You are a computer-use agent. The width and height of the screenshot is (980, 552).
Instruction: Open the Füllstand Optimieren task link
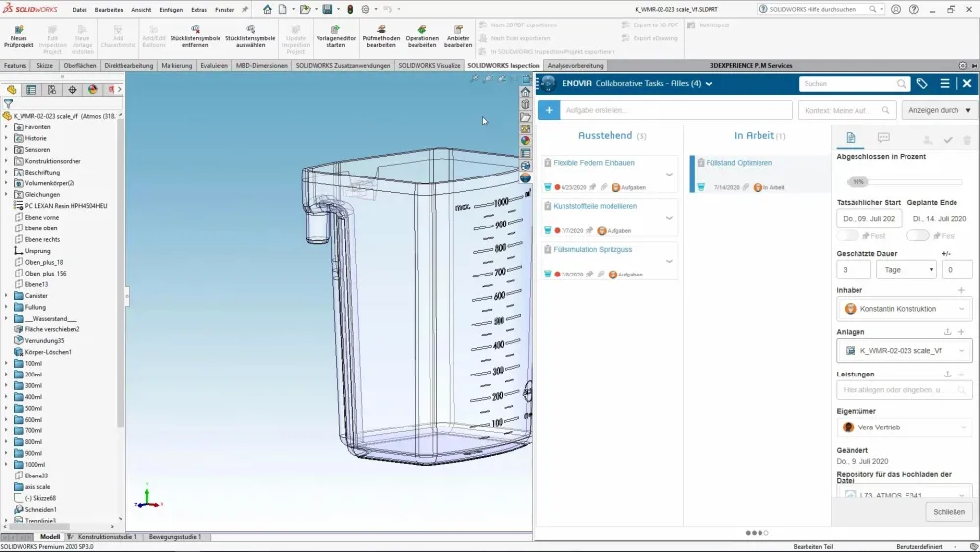click(739, 163)
